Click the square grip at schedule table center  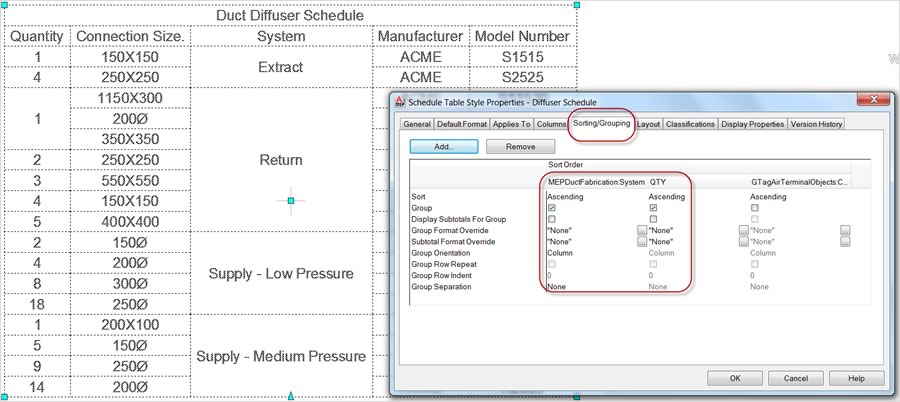291,201
